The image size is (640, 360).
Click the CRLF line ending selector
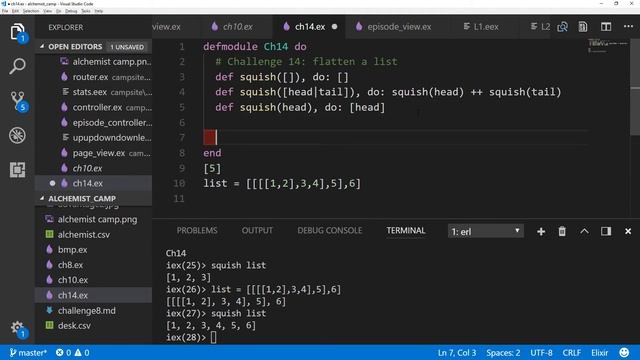point(571,353)
